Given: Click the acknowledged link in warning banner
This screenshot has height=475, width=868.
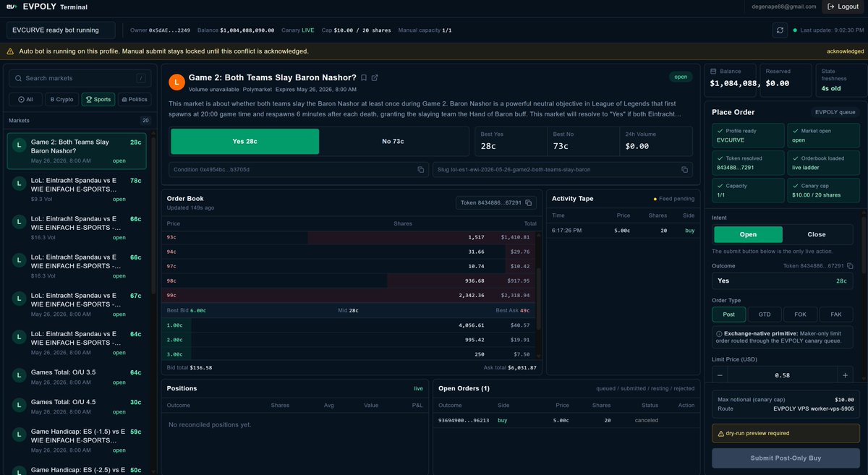Looking at the screenshot, I should pos(845,51).
